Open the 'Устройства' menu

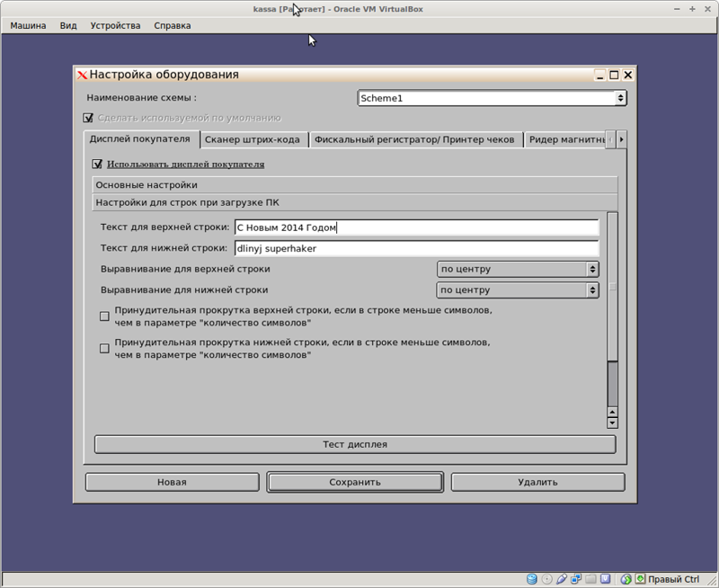[x=115, y=26]
